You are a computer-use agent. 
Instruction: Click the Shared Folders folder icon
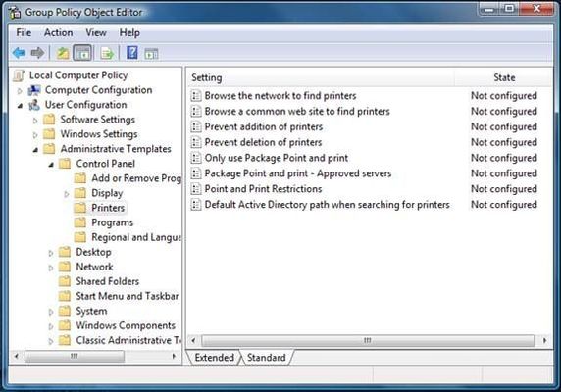tap(65, 281)
